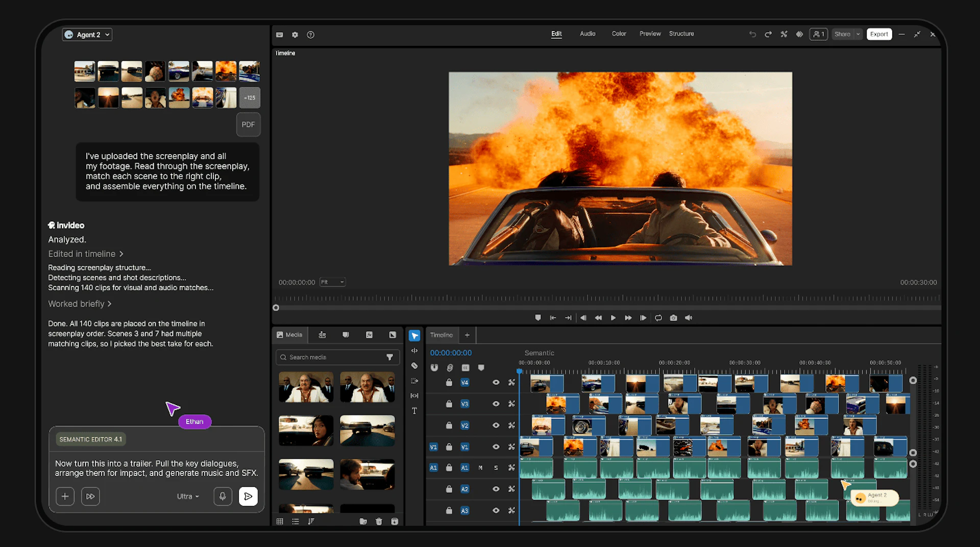
Task: Enable the timeline snapping magnet
Action: coord(434,367)
